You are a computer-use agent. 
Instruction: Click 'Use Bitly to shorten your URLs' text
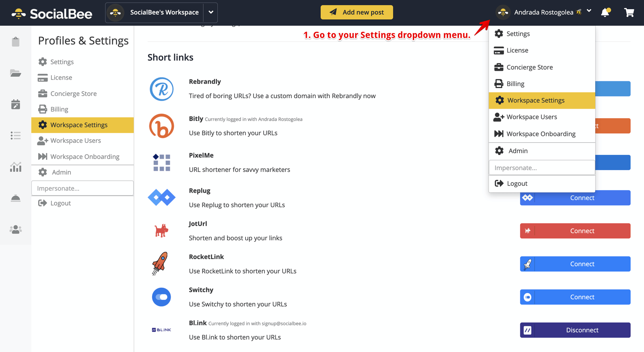[233, 133]
